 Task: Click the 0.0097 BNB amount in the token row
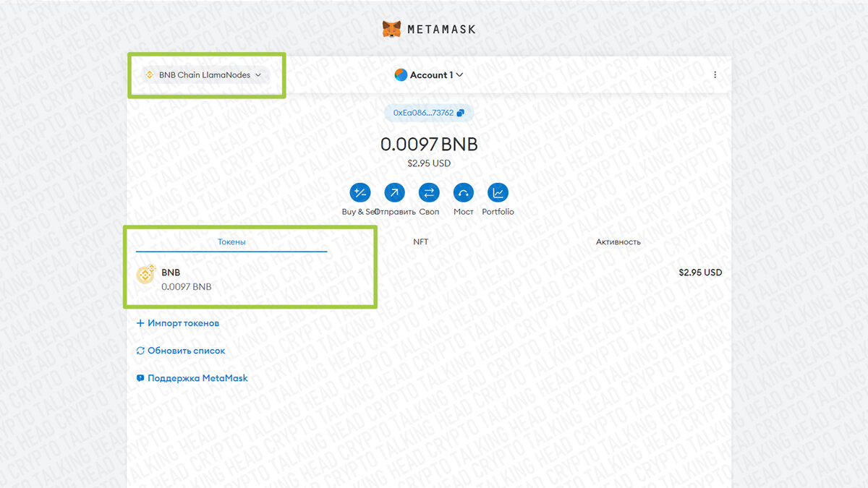187,286
